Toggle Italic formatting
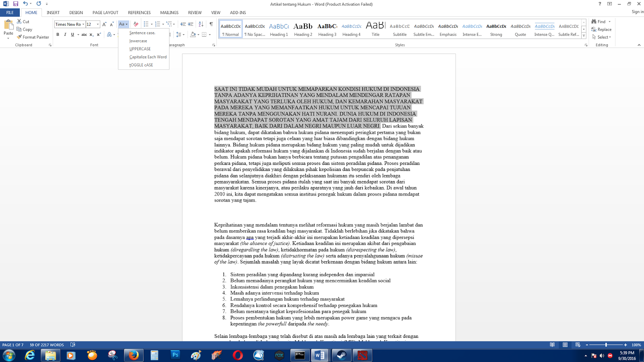The height and width of the screenshot is (362, 644). coord(65,35)
